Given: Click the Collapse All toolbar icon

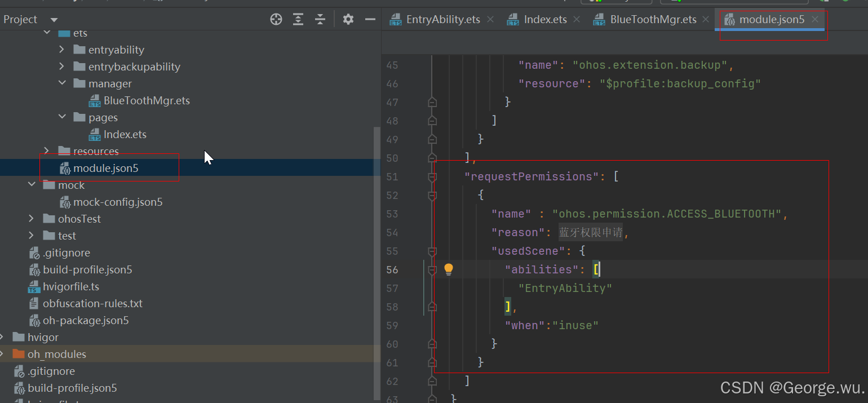Looking at the screenshot, I should click(320, 19).
